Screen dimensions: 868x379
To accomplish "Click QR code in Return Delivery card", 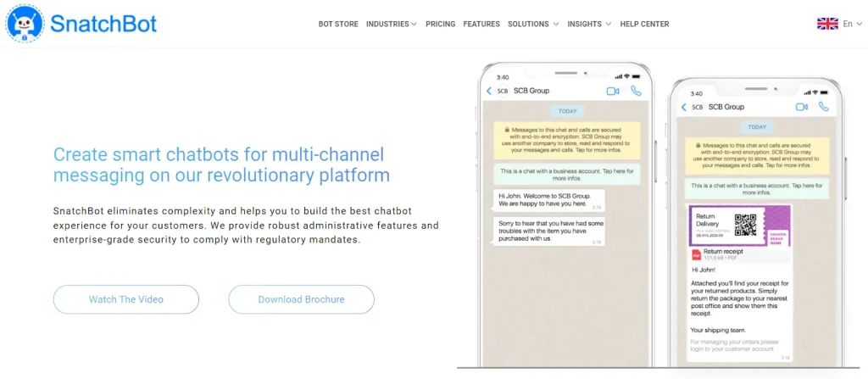I will pos(745,225).
